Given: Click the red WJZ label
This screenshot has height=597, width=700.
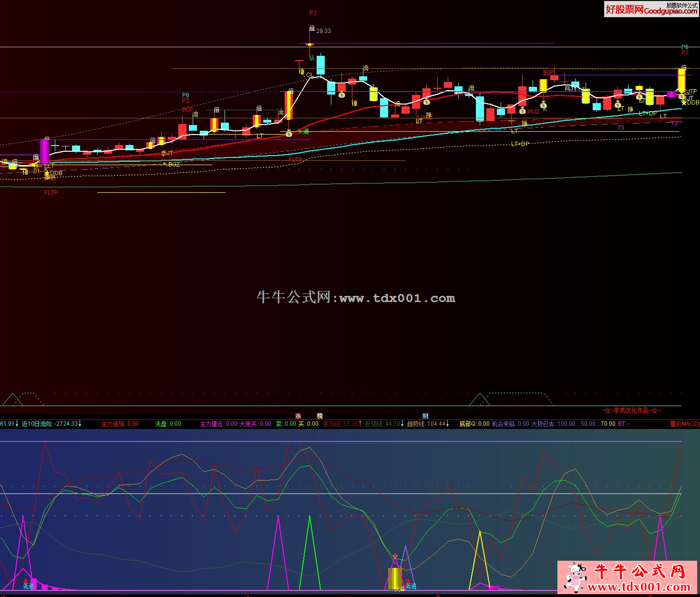Looking at the screenshot, I should 534,112.
